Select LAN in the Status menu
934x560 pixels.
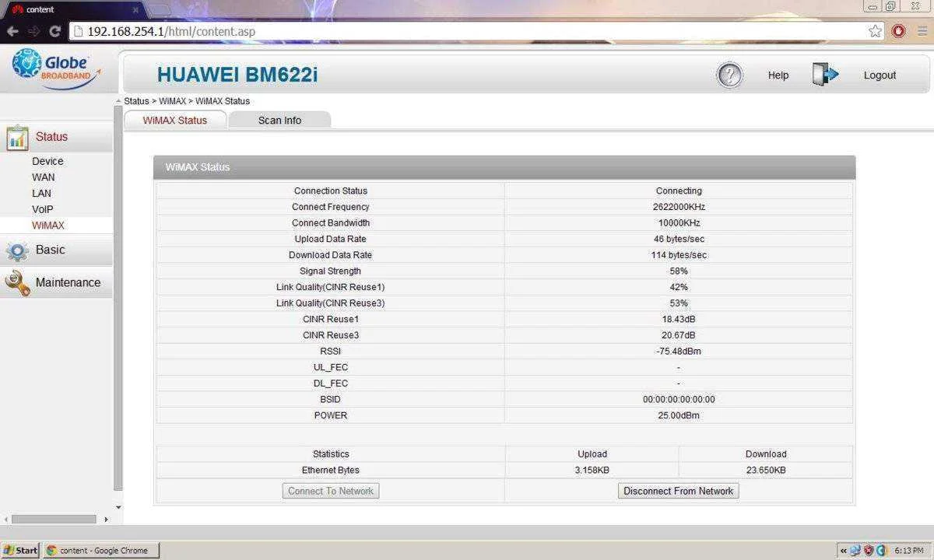(42, 194)
